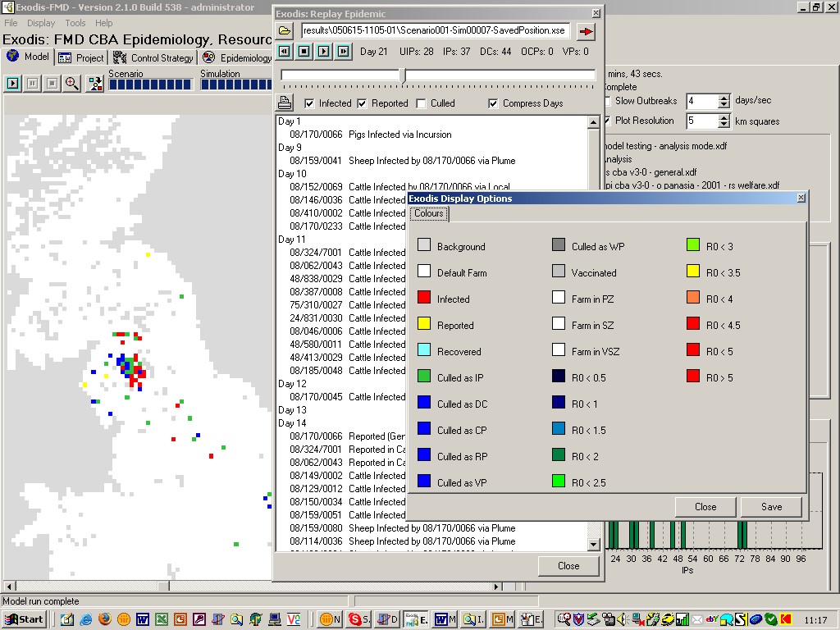
Task: Click Close in Exodis Display Options
Action: (x=705, y=507)
